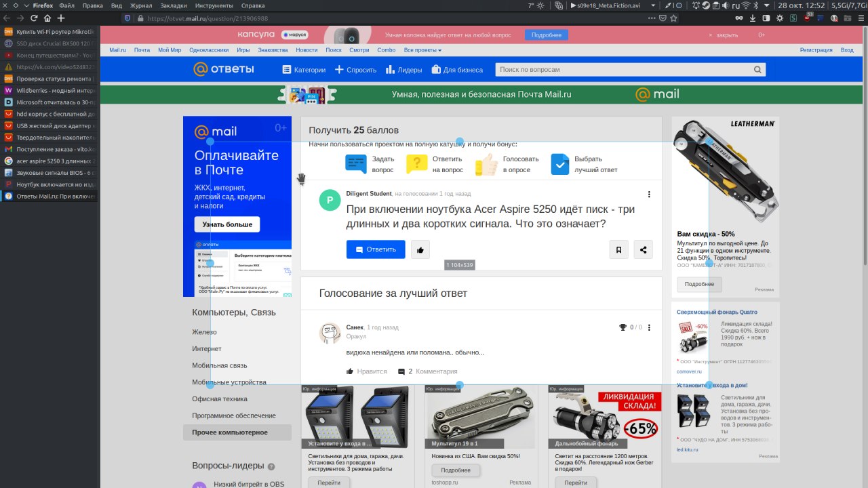Open the Журнал menu
This screenshot has width=868, height=488.
(141, 5)
